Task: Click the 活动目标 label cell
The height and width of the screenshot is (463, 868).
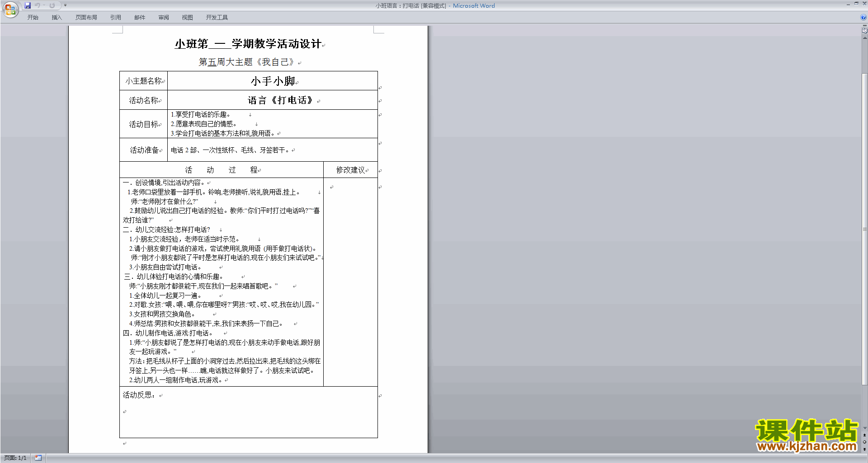Action: (x=143, y=124)
